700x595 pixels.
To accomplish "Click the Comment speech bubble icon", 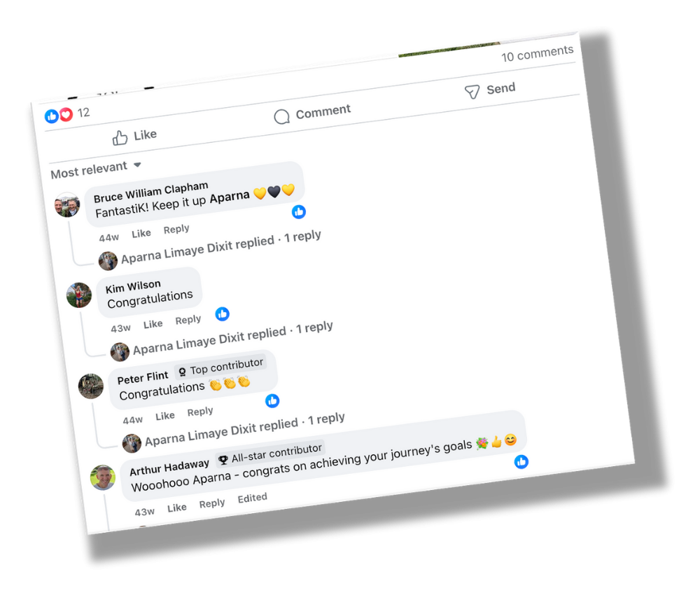I will 281,117.
